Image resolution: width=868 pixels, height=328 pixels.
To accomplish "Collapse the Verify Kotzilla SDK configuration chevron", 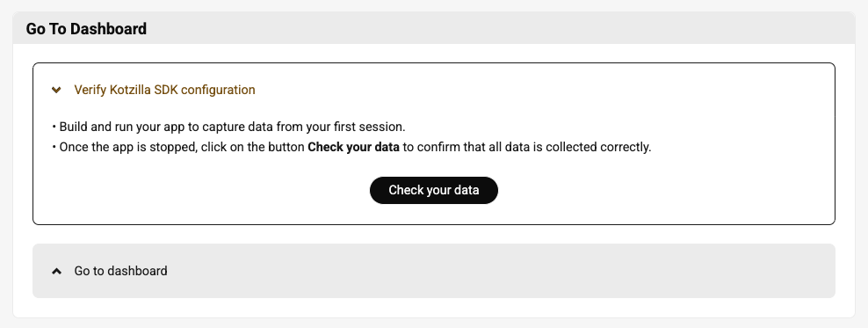I will coord(56,90).
